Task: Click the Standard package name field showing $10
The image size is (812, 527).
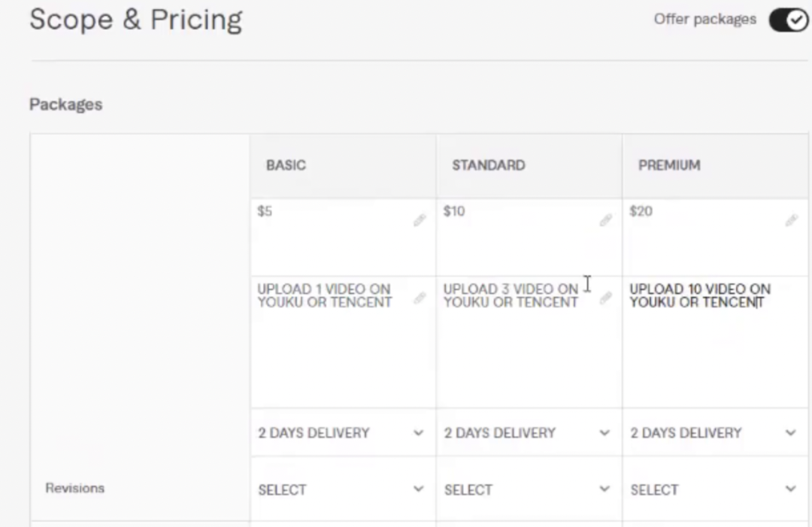Action: coord(519,233)
